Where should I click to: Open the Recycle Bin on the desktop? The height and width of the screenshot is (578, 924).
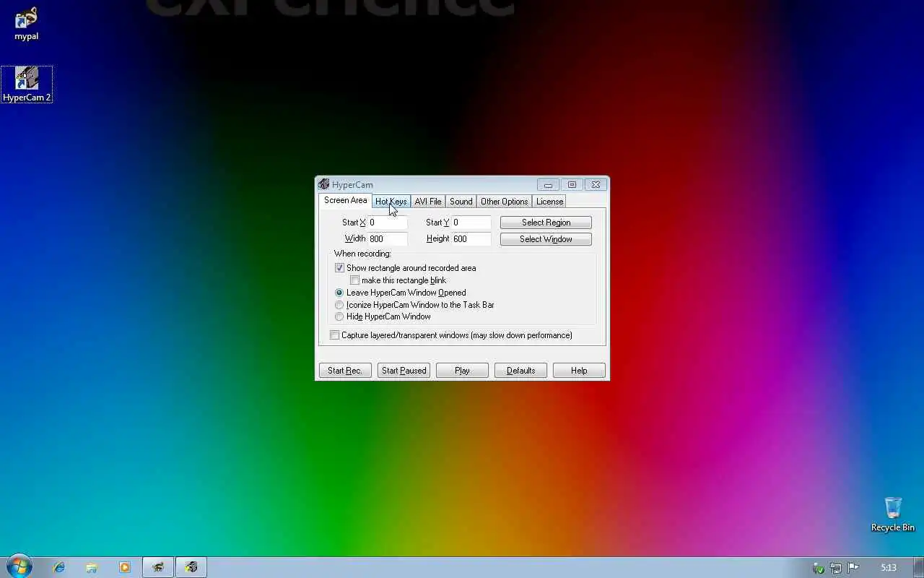click(x=893, y=514)
